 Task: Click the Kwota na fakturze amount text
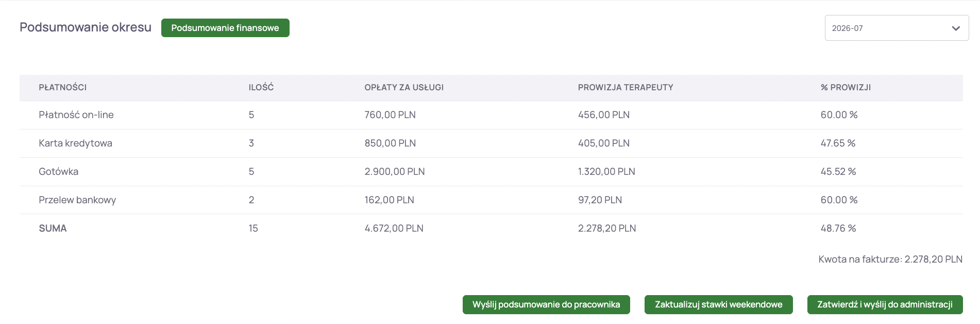(890, 260)
